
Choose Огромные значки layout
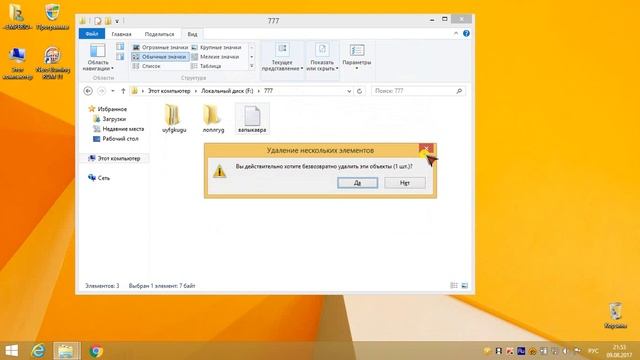tap(161, 47)
